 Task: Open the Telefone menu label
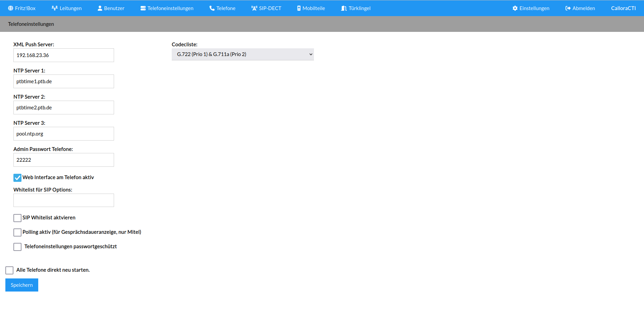[x=226, y=8]
